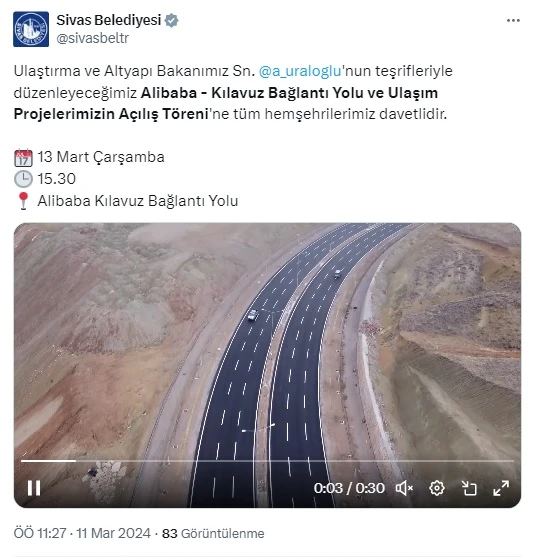Unmute the video with the speaker icon
The height and width of the screenshot is (557, 533).
(404, 488)
